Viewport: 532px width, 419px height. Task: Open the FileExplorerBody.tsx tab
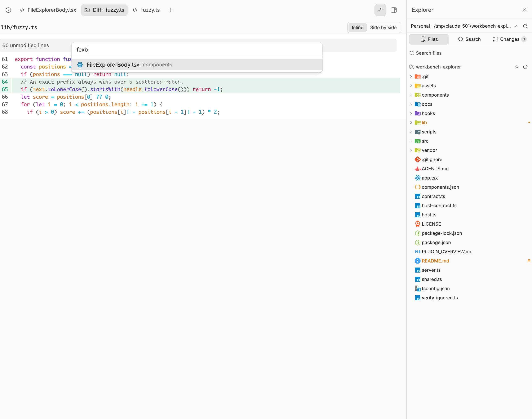(48, 10)
